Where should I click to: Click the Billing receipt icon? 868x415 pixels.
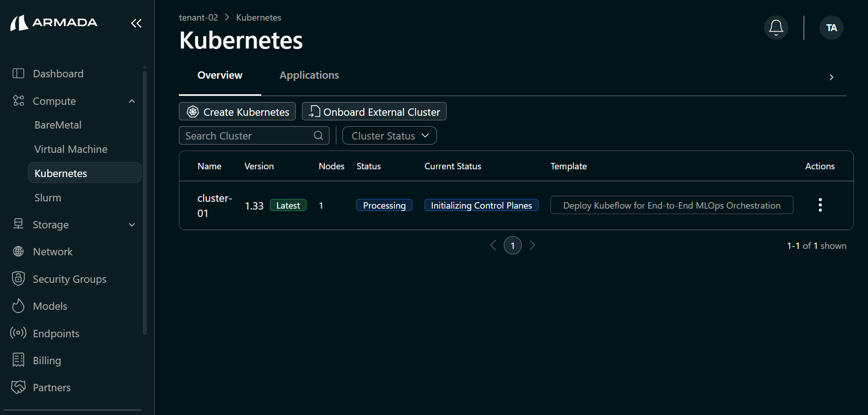pos(18,360)
